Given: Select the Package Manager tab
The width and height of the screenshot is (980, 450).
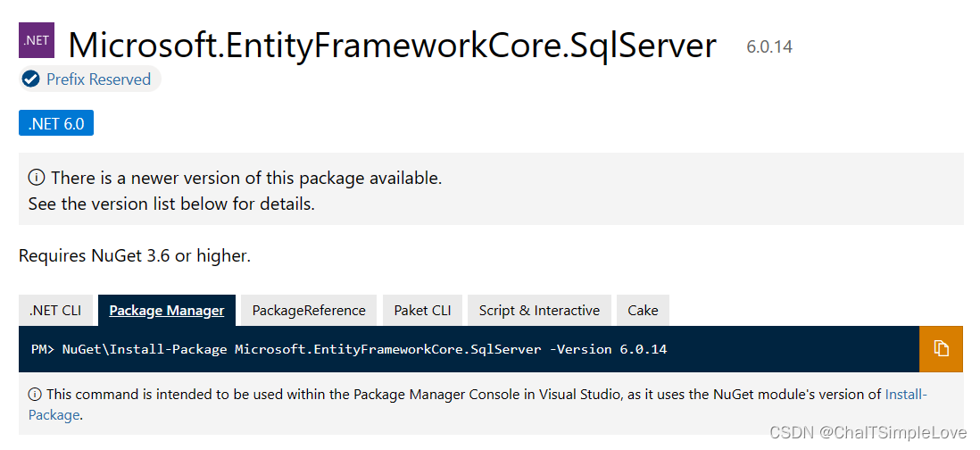Looking at the screenshot, I should pyautogui.click(x=167, y=311).
